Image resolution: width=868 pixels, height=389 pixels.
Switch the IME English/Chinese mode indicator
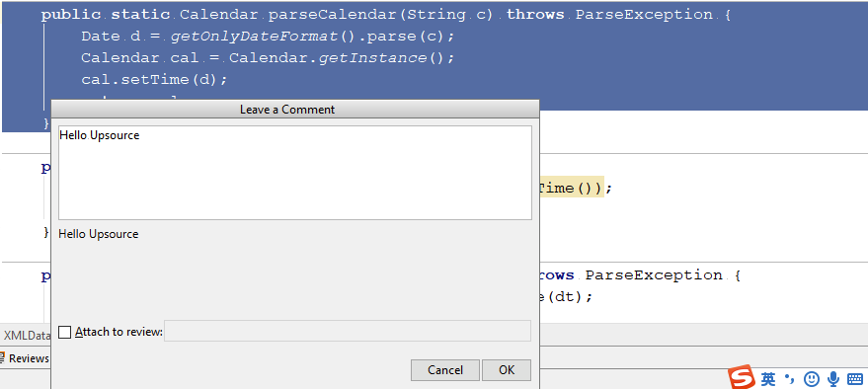click(x=768, y=379)
